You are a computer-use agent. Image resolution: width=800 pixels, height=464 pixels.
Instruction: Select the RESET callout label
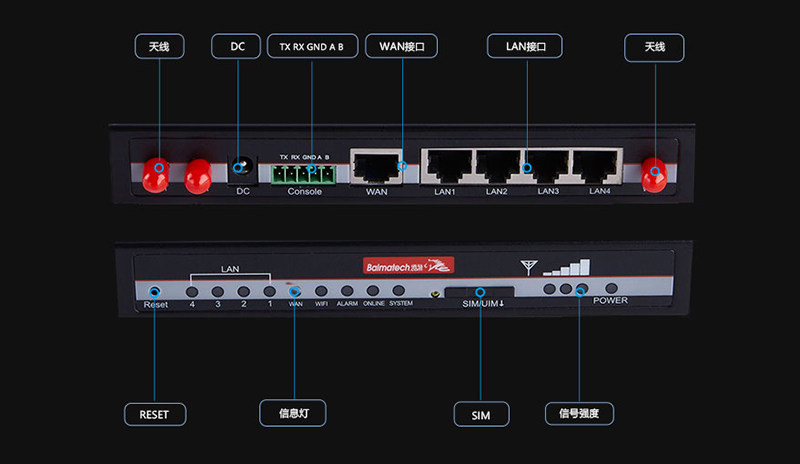[x=155, y=414]
